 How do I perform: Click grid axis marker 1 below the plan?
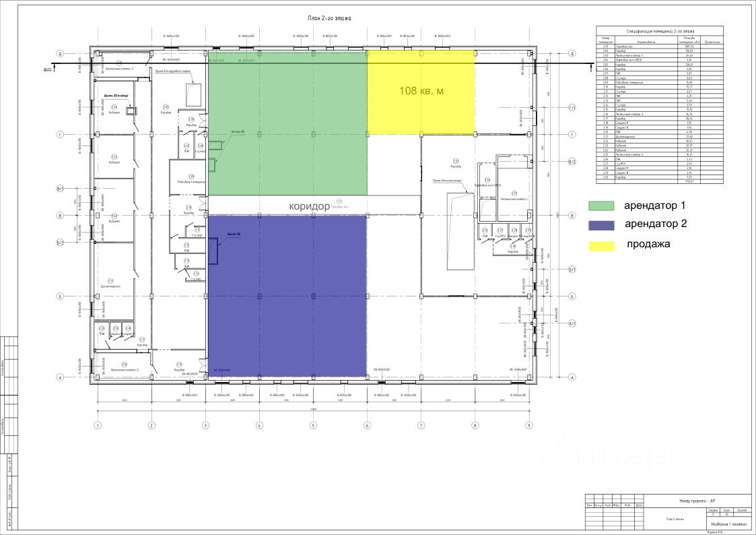coord(98,425)
